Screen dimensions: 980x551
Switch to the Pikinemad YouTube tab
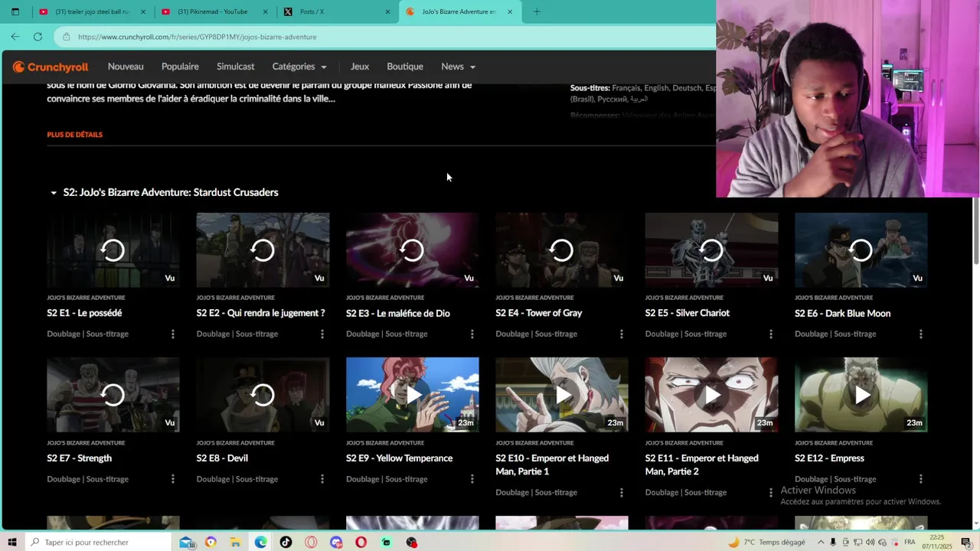point(214,11)
